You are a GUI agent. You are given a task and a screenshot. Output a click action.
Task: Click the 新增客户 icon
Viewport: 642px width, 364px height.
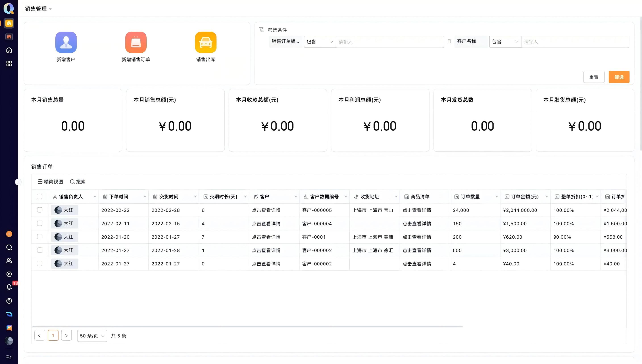(x=66, y=42)
